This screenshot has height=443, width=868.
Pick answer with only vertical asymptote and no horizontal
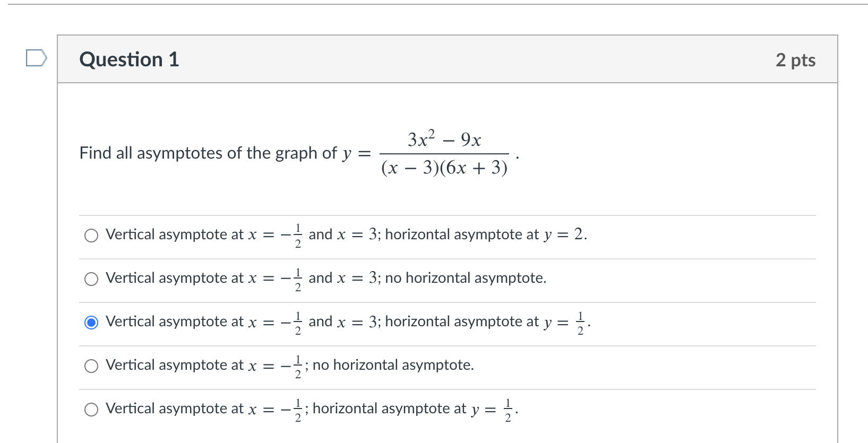click(x=91, y=366)
